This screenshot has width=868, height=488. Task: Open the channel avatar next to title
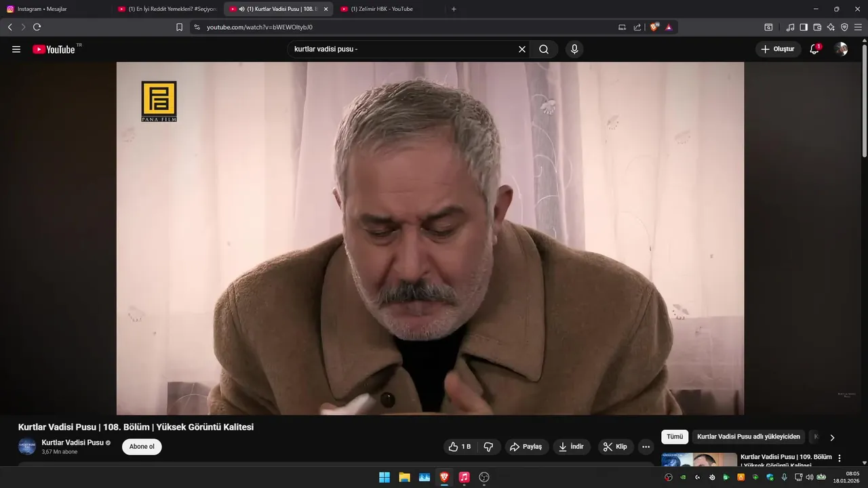(x=27, y=447)
